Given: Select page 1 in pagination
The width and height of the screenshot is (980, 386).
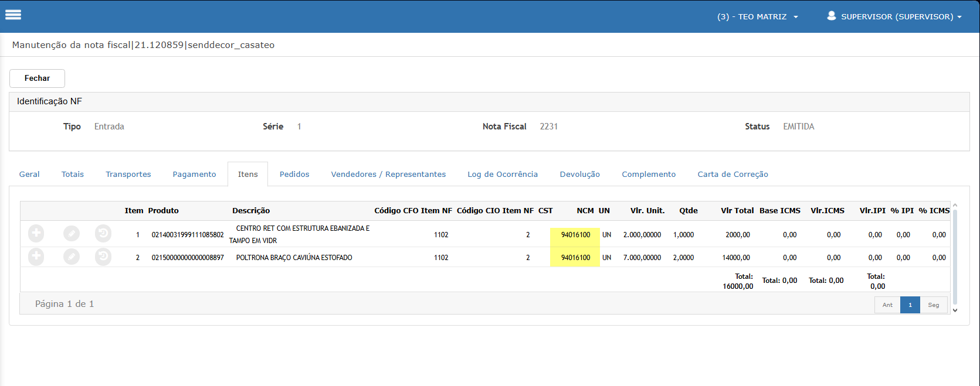Looking at the screenshot, I should (x=910, y=305).
